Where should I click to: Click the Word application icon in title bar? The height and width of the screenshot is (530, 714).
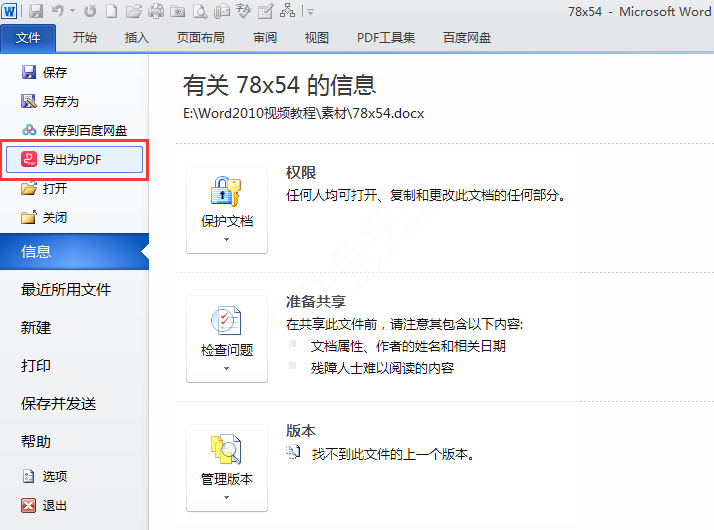coord(9,11)
